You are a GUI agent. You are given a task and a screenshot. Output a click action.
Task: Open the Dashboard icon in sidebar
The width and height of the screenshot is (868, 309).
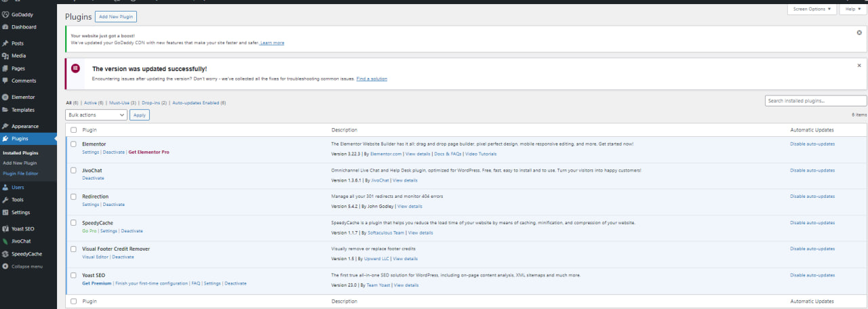click(5, 27)
